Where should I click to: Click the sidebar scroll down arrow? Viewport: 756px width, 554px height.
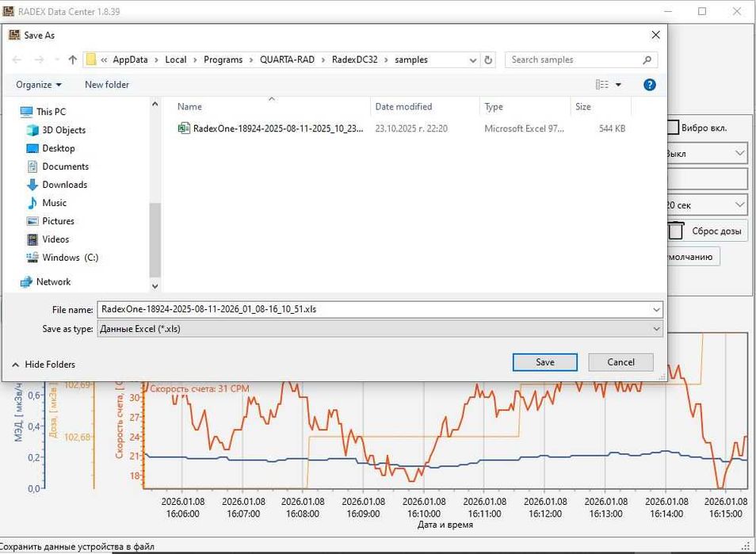tap(155, 286)
